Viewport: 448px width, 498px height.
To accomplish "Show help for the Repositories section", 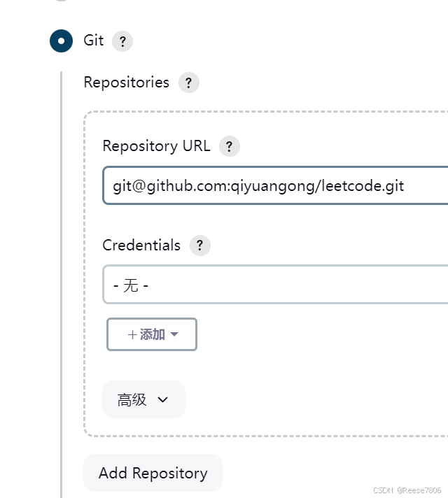I will coord(189,83).
